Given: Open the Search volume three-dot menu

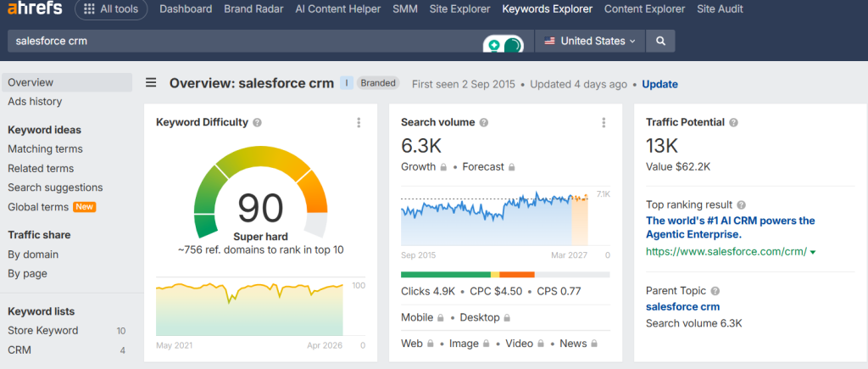Looking at the screenshot, I should (604, 122).
